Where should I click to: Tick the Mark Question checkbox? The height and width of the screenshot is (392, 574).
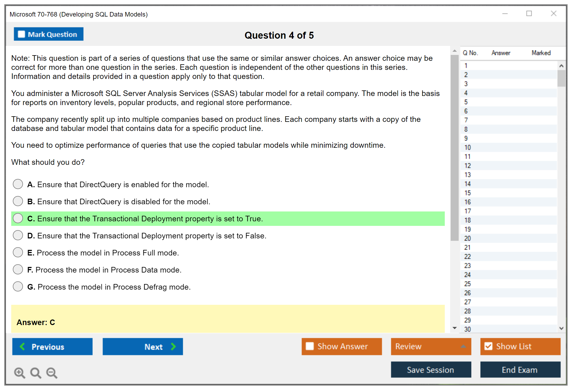pos(21,34)
